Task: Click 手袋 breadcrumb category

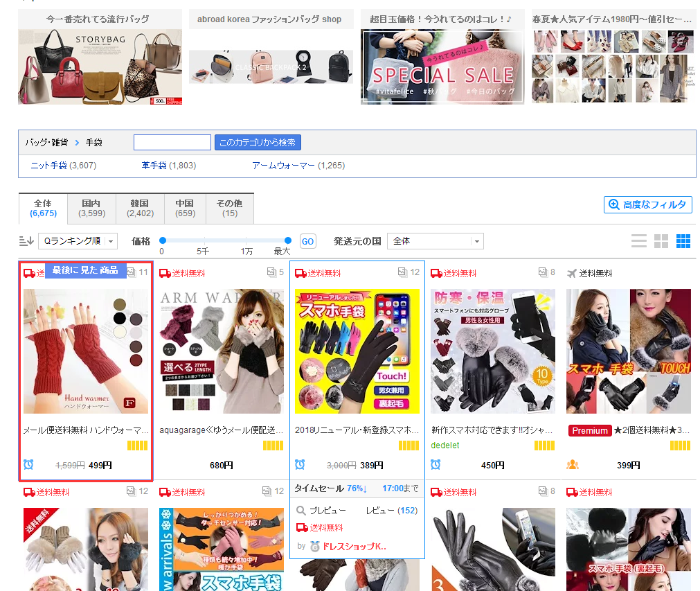Action: point(93,143)
